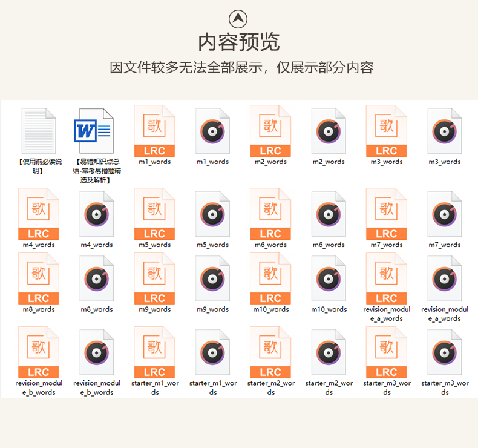
Task: Select the starter_m2_words LRC file icon
Action: 270,352
